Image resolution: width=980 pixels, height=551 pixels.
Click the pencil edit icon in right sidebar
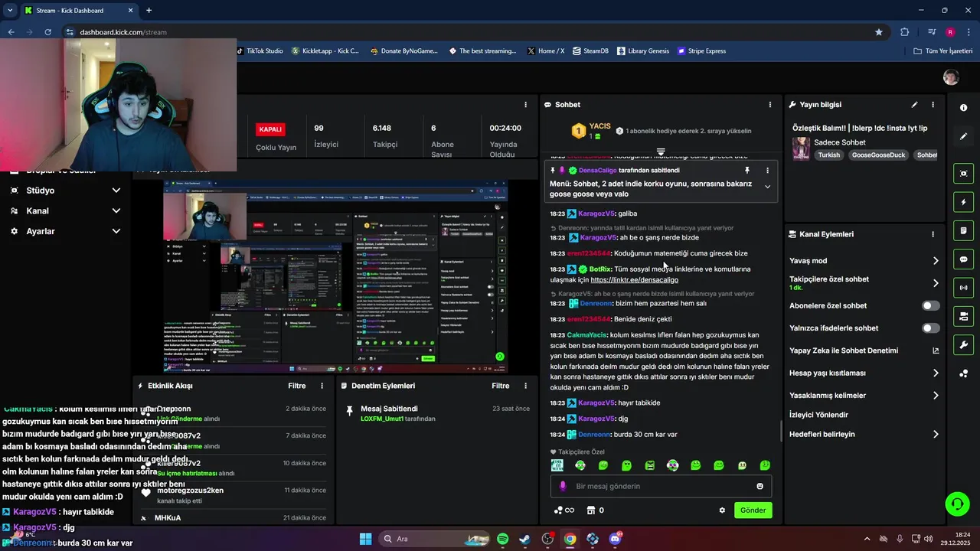964,136
